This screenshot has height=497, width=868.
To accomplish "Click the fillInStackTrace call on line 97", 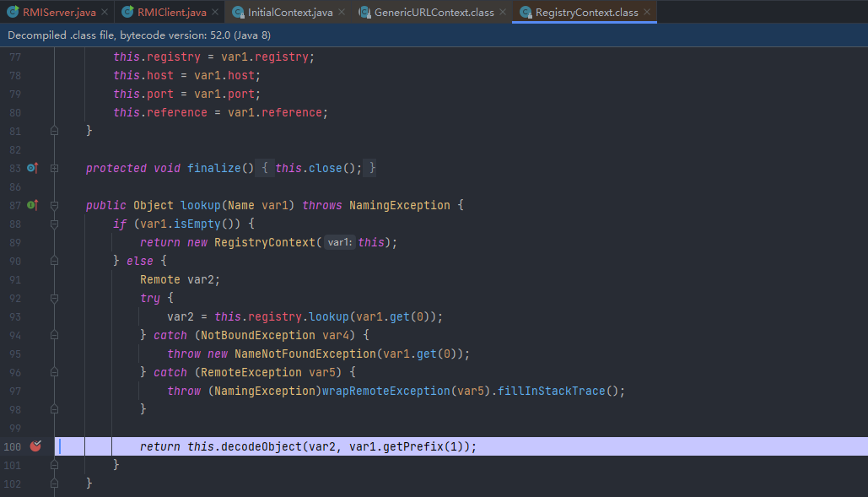I will click(x=552, y=391).
